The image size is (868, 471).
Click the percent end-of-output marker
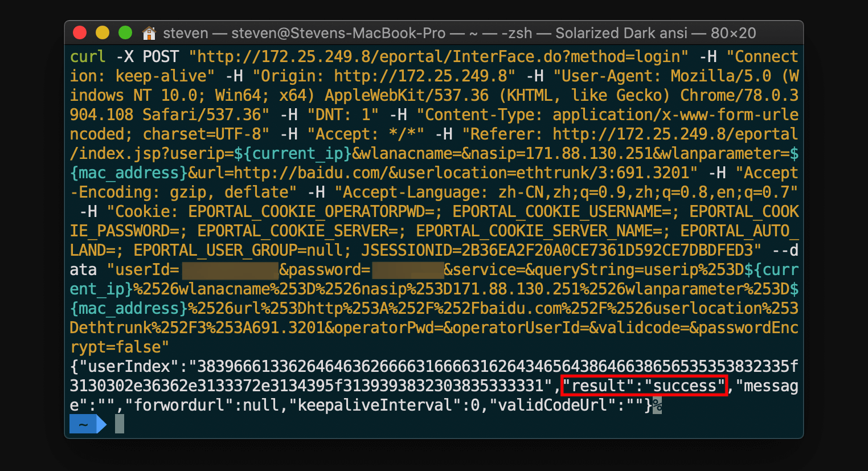657,406
